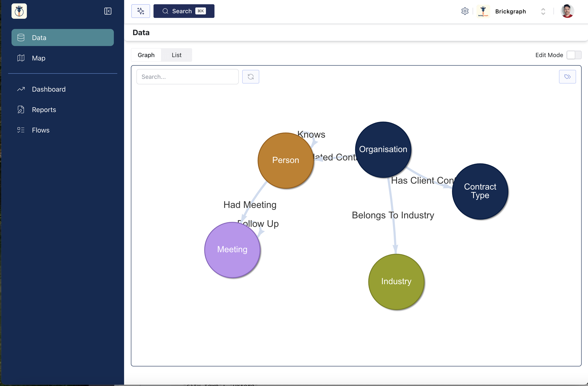This screenshot has height=386, width=588.
Task: Open Flows from the sidebar
Action: (x=41, y=130)
